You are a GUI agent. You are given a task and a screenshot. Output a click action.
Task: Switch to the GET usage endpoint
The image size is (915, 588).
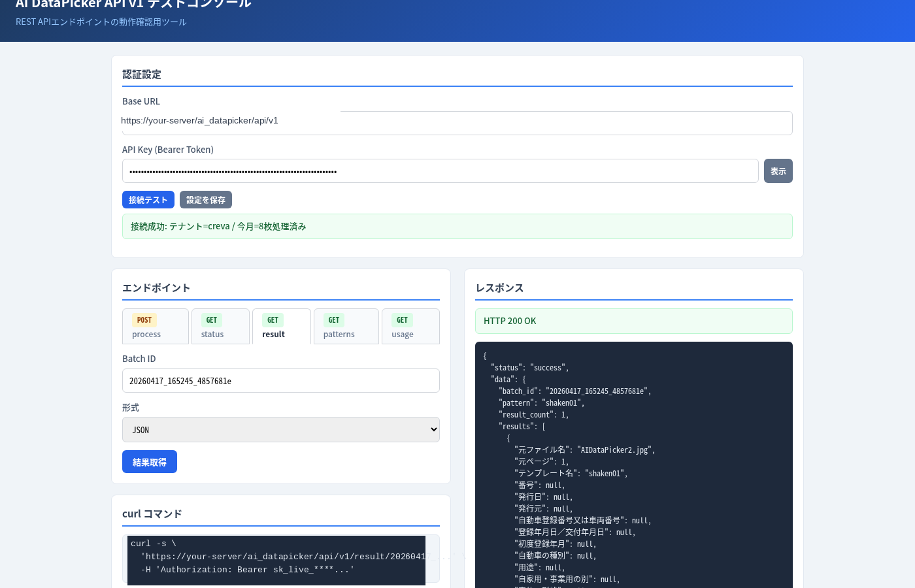click(x=410, y=327)
